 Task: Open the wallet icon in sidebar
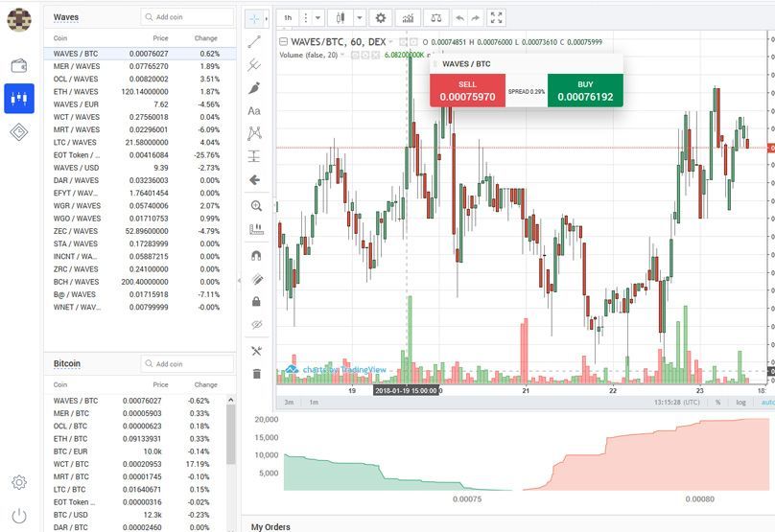19,65
